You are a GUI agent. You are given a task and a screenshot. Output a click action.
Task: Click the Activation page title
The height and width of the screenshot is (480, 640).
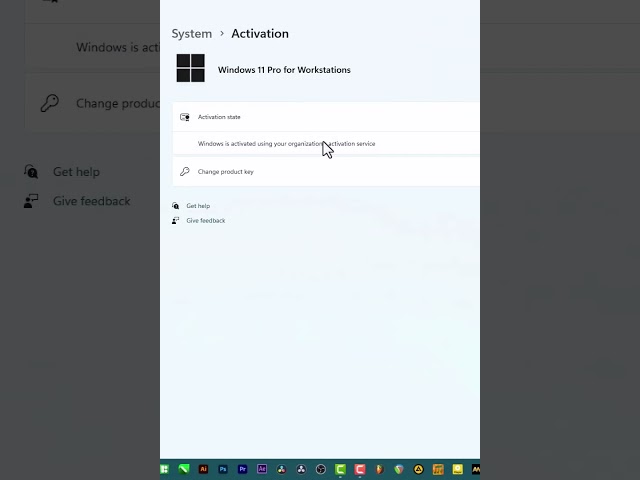click(260, 33)
